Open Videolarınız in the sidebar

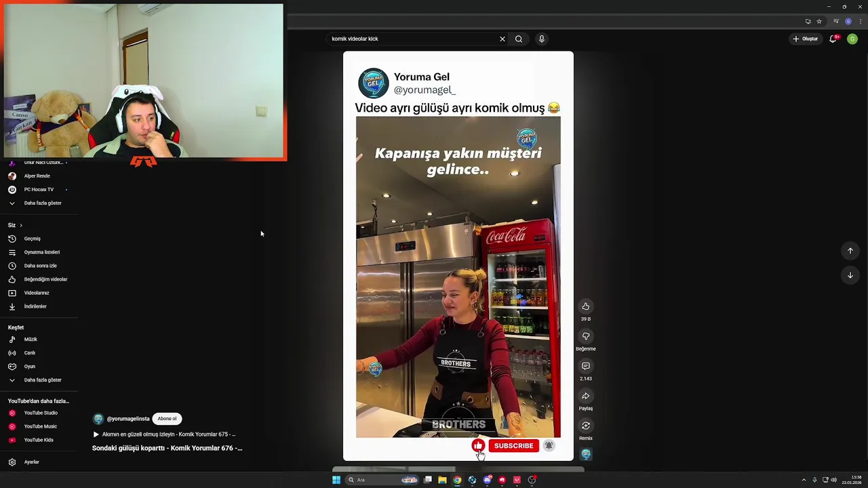(x=37, y=293)
